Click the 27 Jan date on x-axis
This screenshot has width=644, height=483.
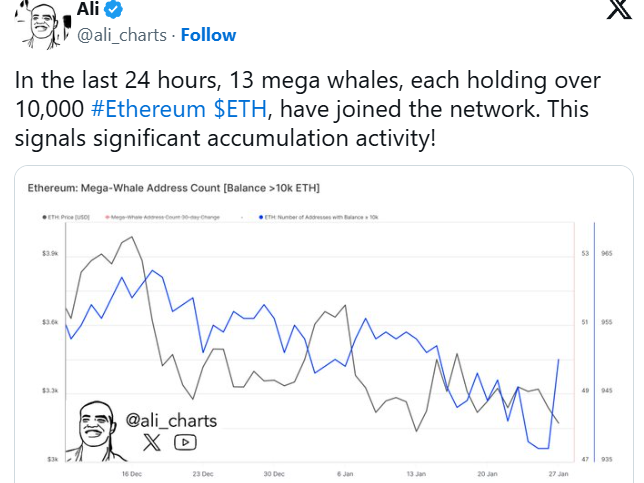click(x=559, y=474)
